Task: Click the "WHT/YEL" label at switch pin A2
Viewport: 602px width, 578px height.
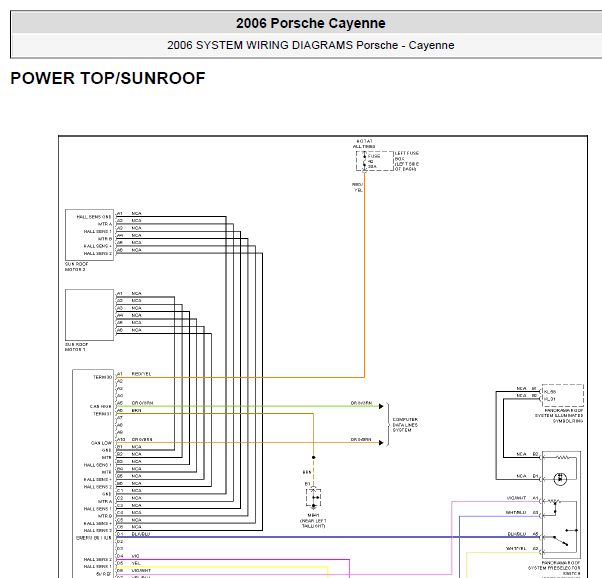Action: tap(516, 549)
